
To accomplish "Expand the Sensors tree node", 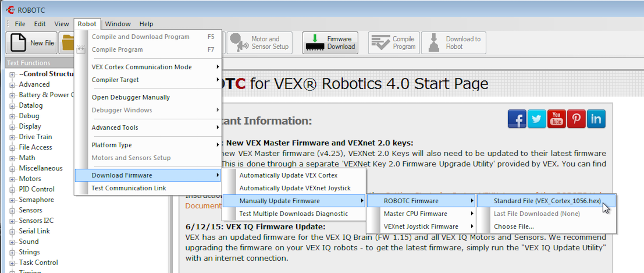I will click(12, 211).
